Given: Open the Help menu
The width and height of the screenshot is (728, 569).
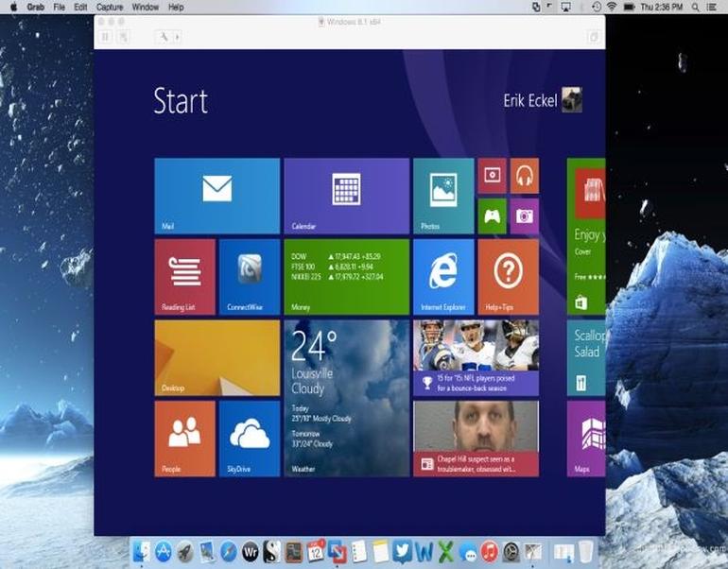Looking at the screenshot, I should pyautogui.click(x=176, y=7).
